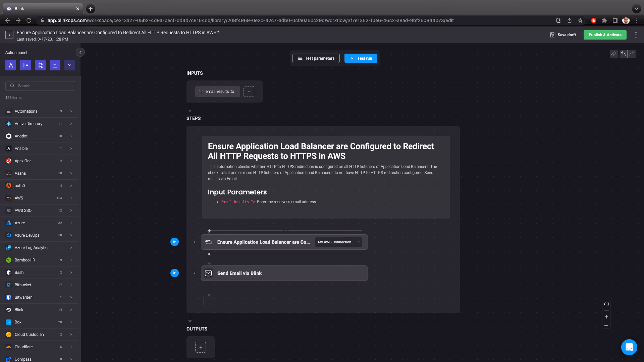The width and height of the screenshot is (644, 362).
Task: Select the branch/condition icon in Action panel
Action: (25, 65)
